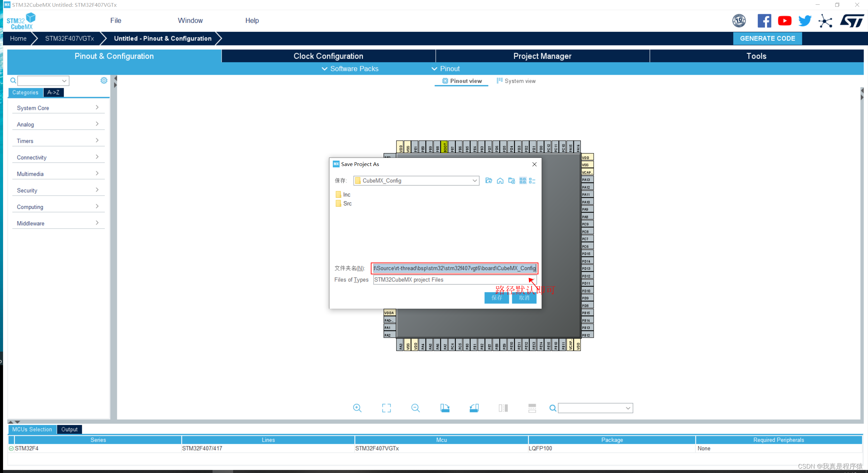The image size is (868, 473).
Task: Click the vertical split view icon
Action: 503,408
